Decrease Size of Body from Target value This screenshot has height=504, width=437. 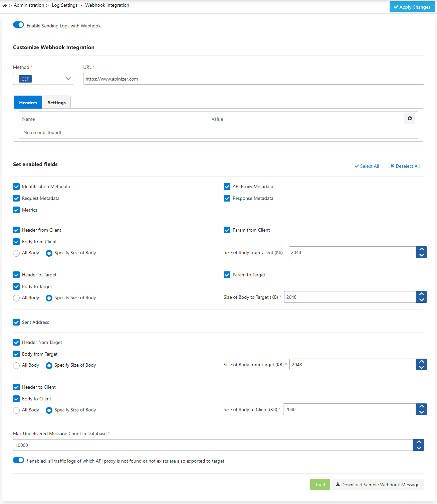click(421, 367)
